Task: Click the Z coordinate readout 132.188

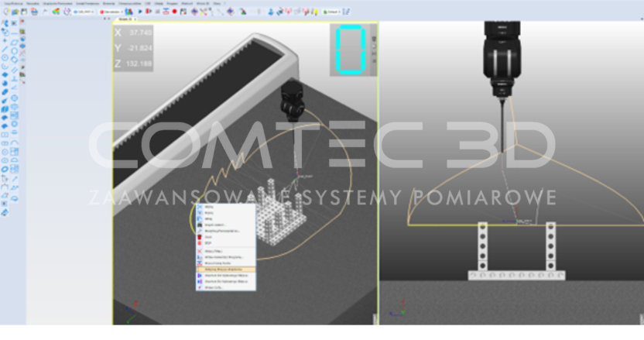Action: pos(139,64)
